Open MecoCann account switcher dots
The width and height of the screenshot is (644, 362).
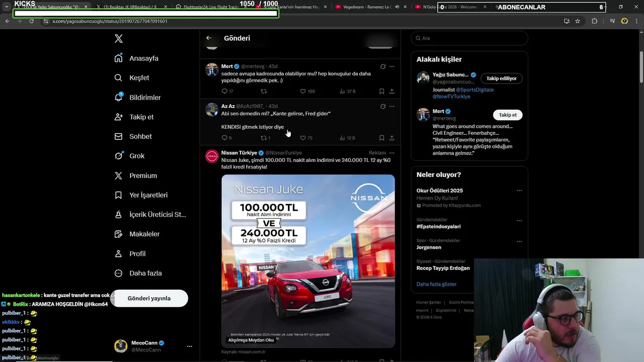tap(190, 346)
